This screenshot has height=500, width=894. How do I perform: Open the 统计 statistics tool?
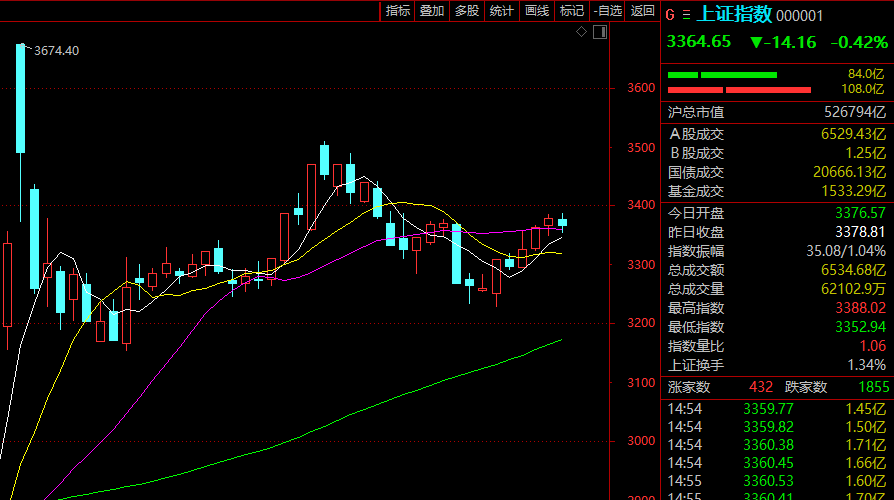tap(502, 11)
